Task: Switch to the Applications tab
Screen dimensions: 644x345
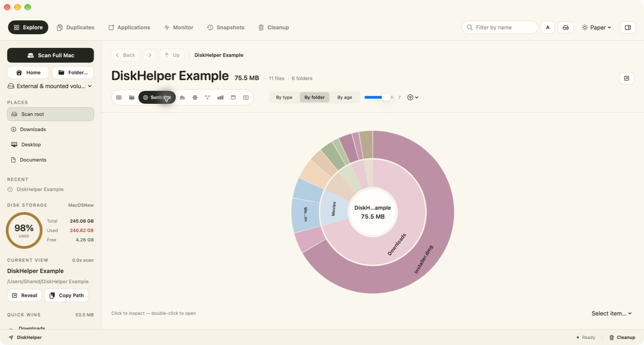Action: (x=129, y=27)
